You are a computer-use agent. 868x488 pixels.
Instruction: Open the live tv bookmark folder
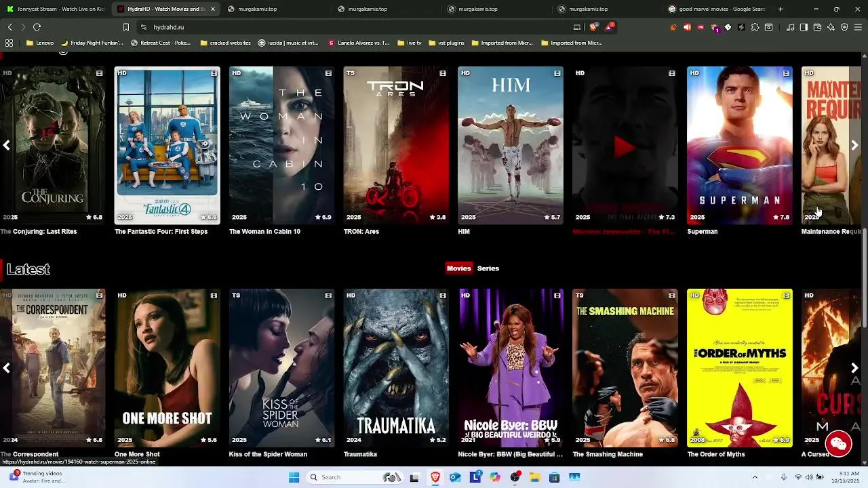(x=410, y=43)
